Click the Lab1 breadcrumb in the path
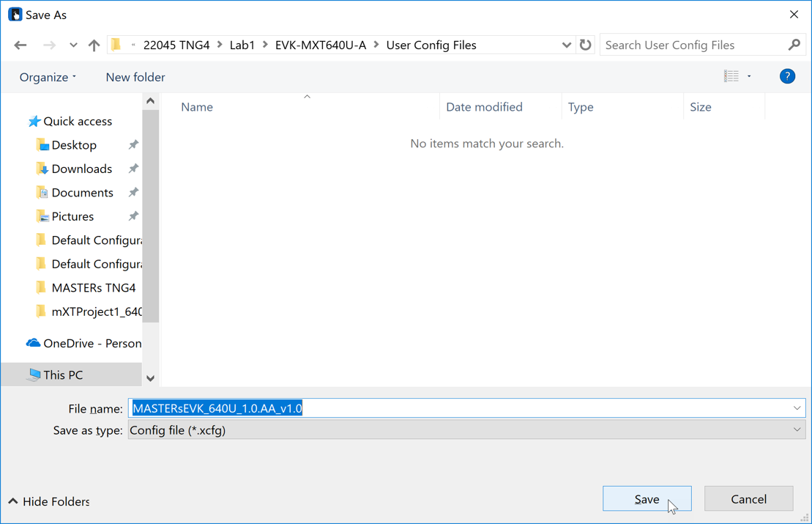Image resolution: width=812 pixels, height=524 pixels. point(242,45)
